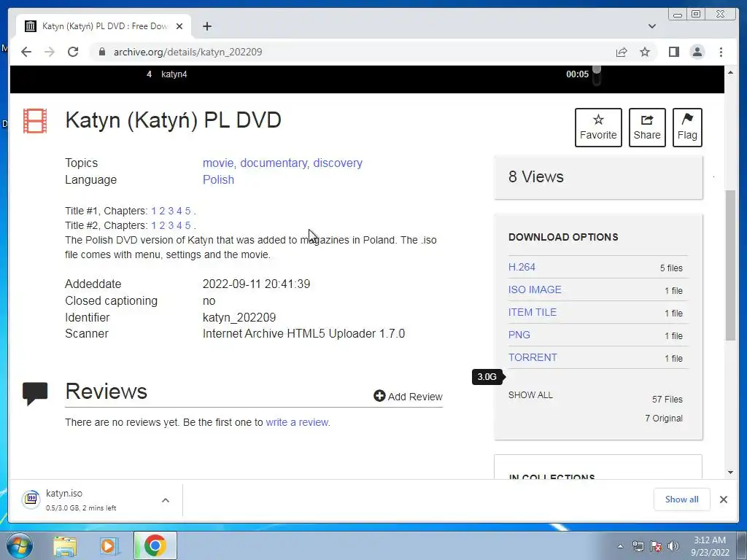Open Title #1 chapter 5 link

coord(187,211)
